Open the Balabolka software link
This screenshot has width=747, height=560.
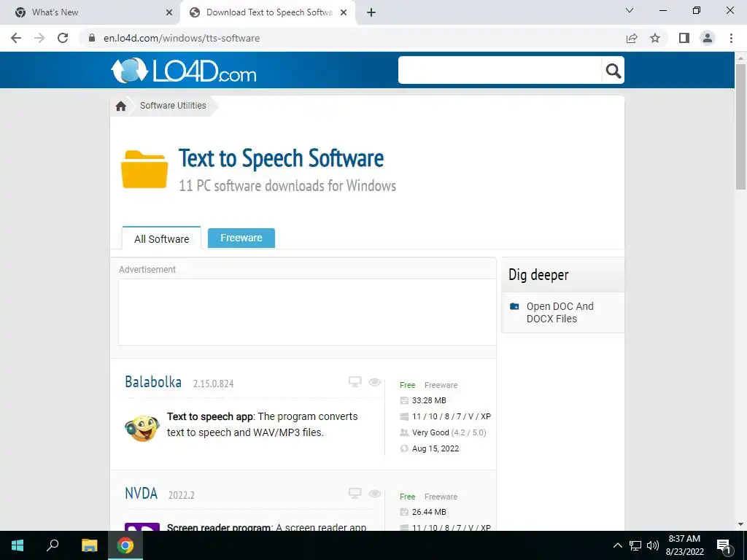tap(153, 382)
